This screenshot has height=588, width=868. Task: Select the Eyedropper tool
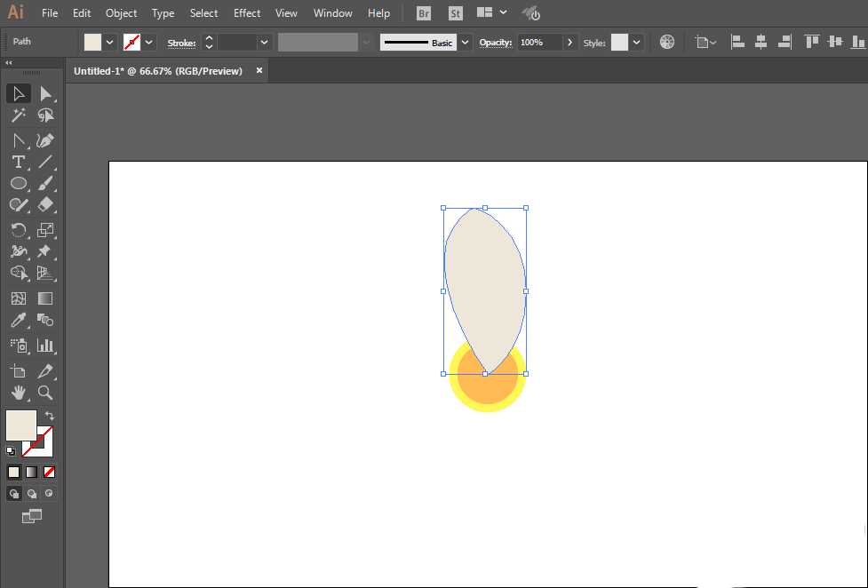[x=18, y=321]
